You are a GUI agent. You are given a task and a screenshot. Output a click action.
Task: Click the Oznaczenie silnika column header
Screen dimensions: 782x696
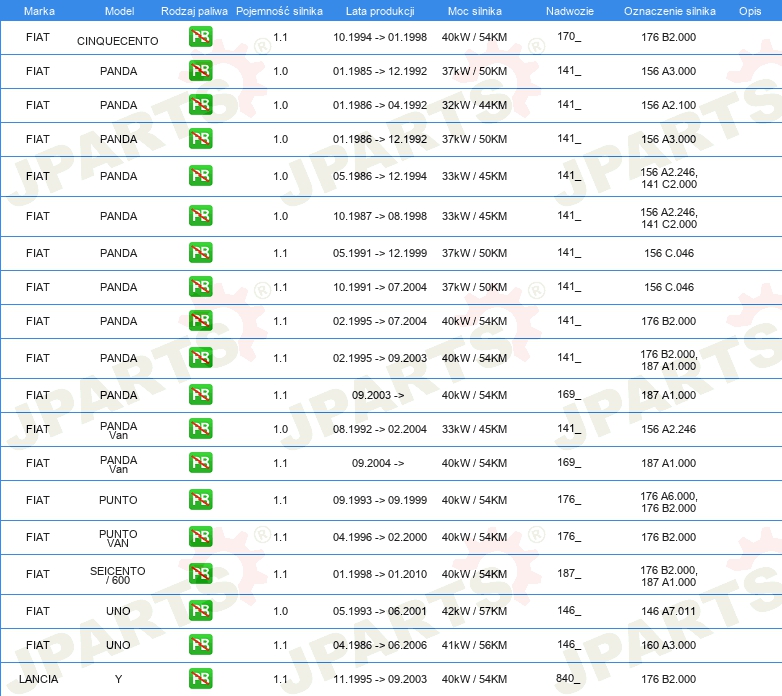669,11
